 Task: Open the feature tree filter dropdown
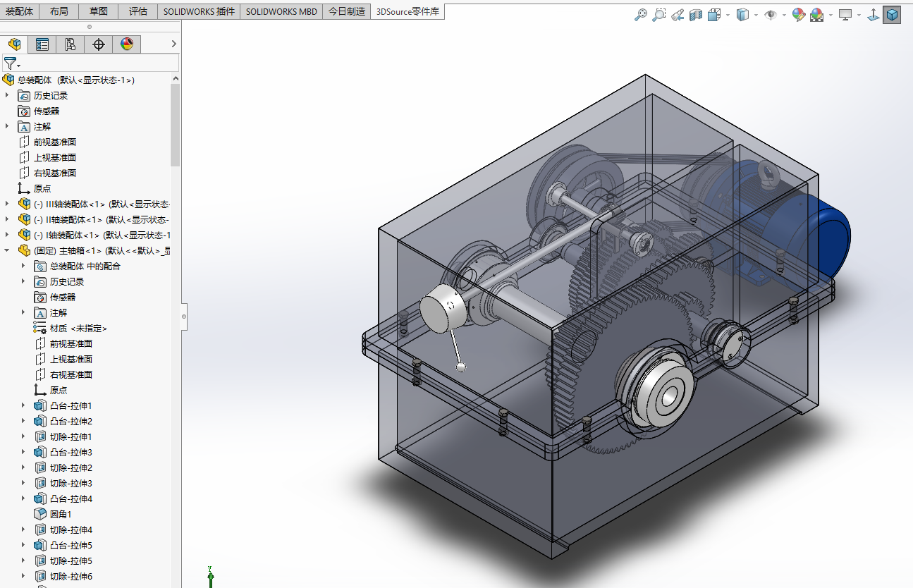[x=12, y=63]
